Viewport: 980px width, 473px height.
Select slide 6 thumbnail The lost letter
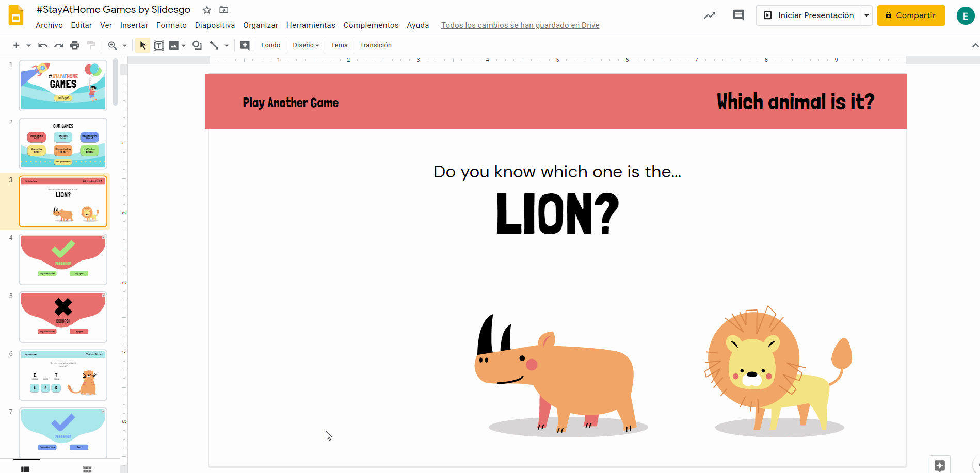pyautogui.click(x=63, y=375)
